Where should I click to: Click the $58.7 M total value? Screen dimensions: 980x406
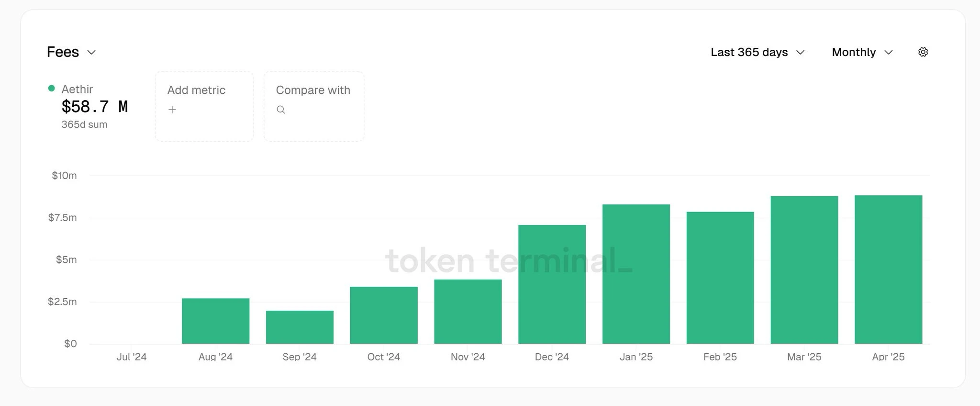pyautogui.click(x=94, y=107)
